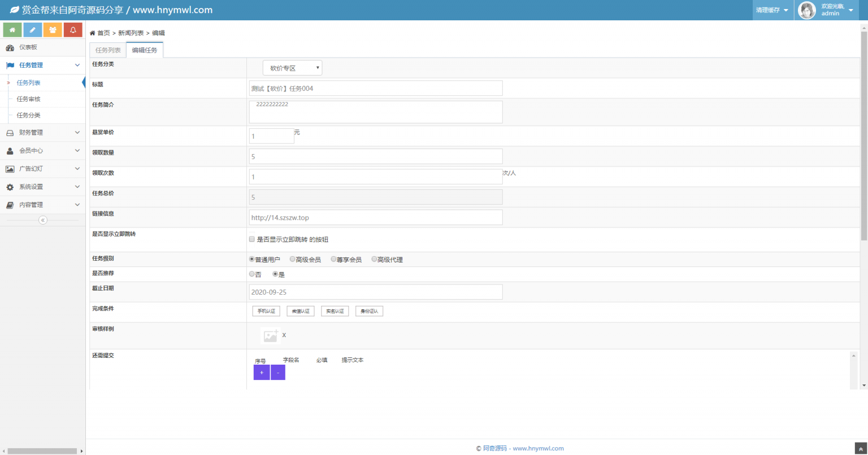
Task: Click the 任务简介 text area
Action: tap(376, 112)
